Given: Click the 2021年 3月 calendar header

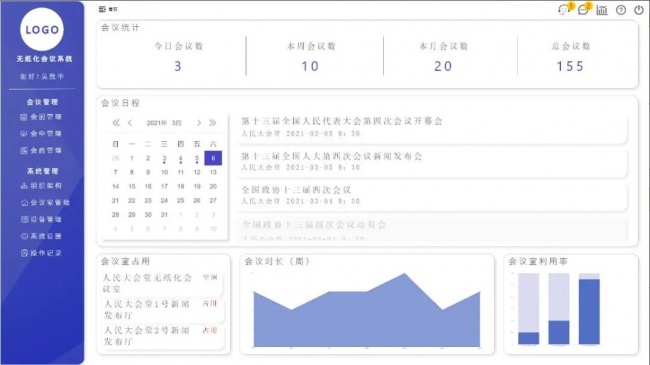Looking at the screenshot, I should click(x=164, y=123).
